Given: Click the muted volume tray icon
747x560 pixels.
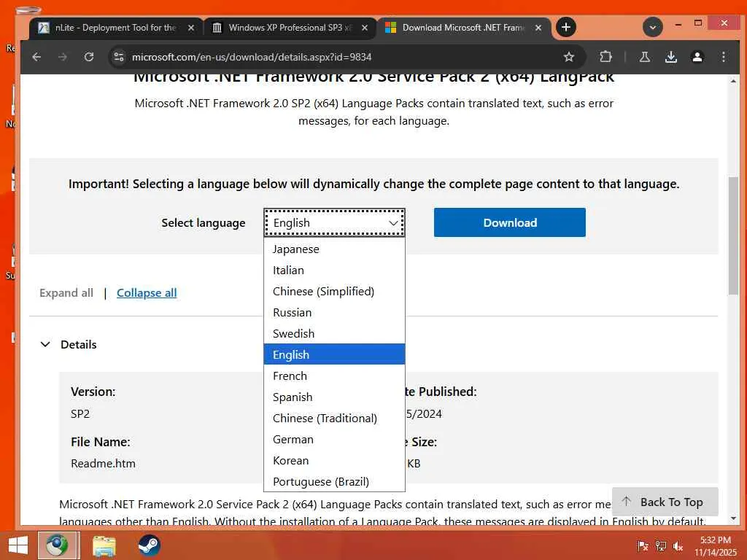Looking at the screenshot, I should (x=678, y=546).
